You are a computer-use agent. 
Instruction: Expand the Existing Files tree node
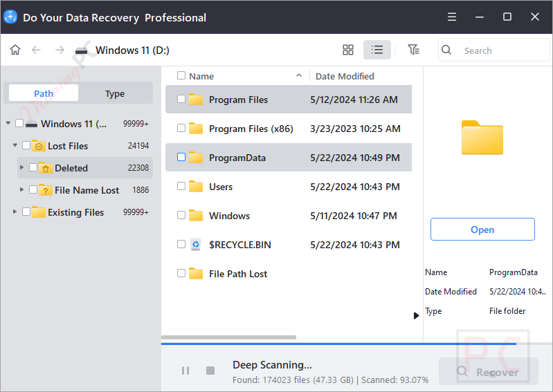[x=15, y=212]
